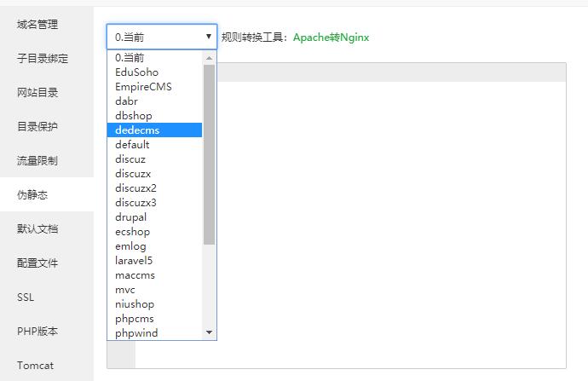Switch to 目录保护 tab
The width and height of the screenshot is (588, 381).
(47, 127)
